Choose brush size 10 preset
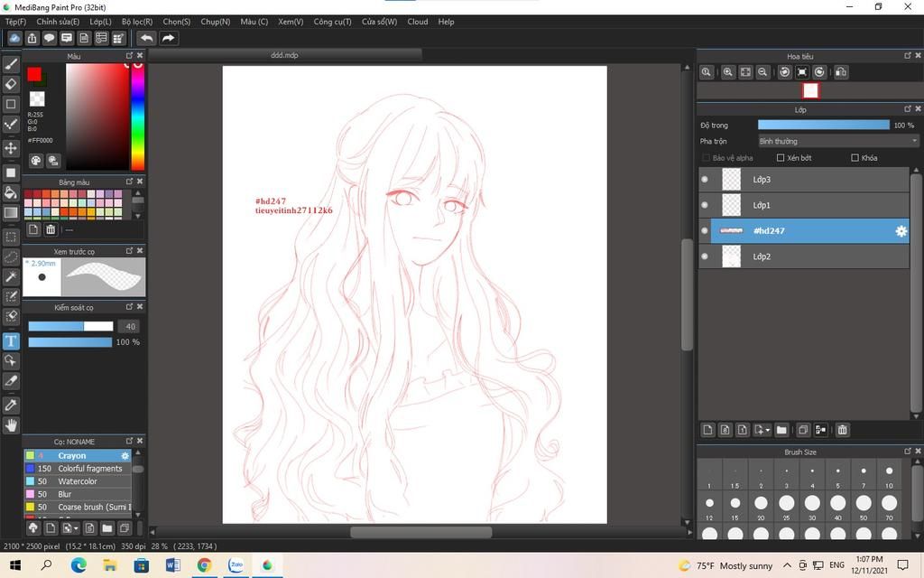The width and height of the screenshot is (924, 578). (889, 475)
